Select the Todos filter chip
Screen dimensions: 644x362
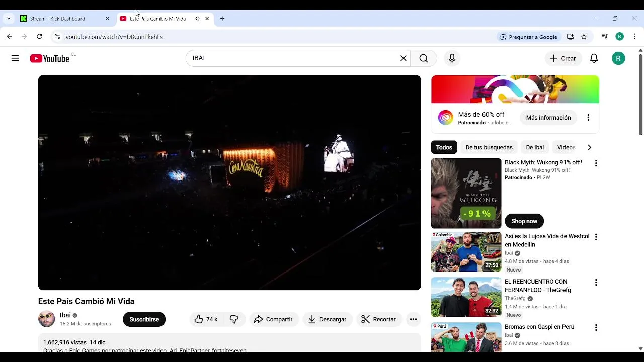[444, 147]
